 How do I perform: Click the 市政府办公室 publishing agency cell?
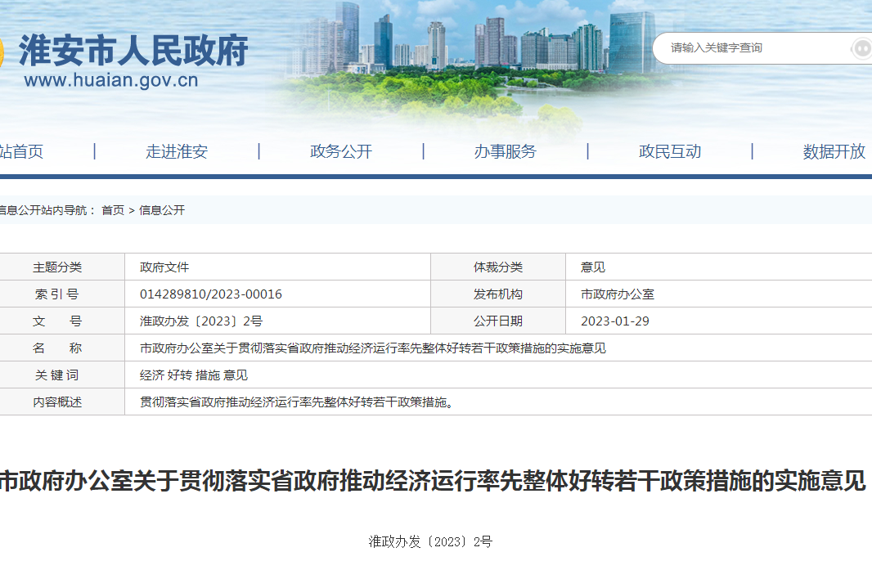[x=618, y=294]
